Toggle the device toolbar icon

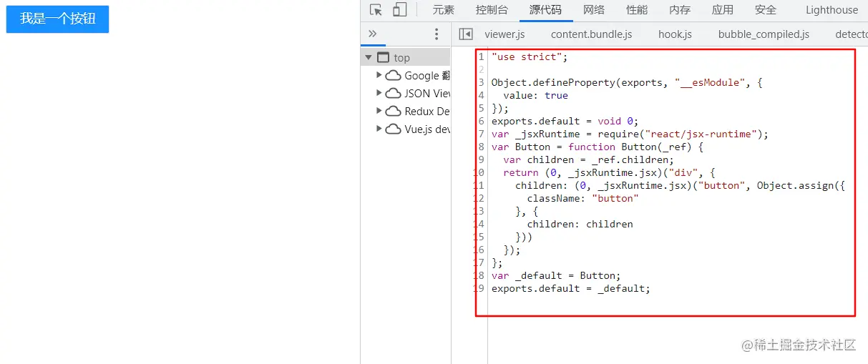(399, 10)
